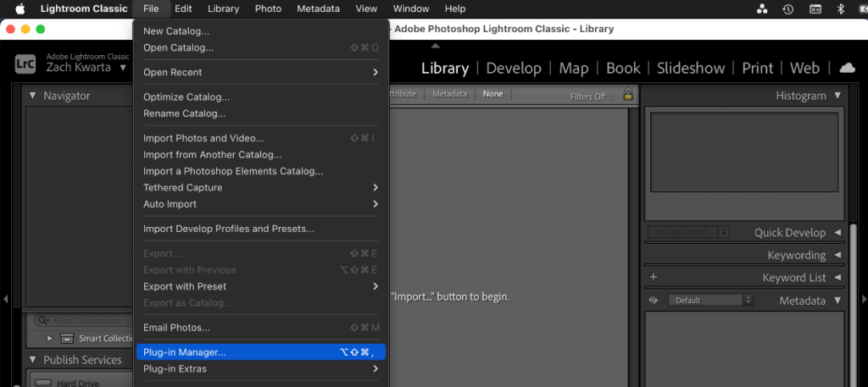Viewport: 868px width, 387px height.
Task: Select the Library module tab
Action: tap(445, 68)
